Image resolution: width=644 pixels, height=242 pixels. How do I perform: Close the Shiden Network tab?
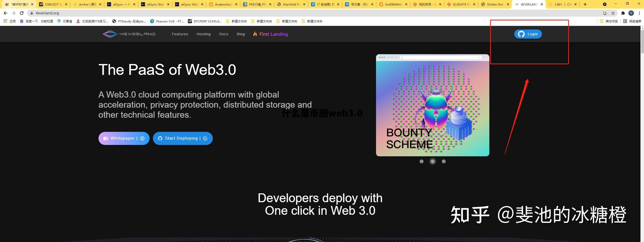508,4
